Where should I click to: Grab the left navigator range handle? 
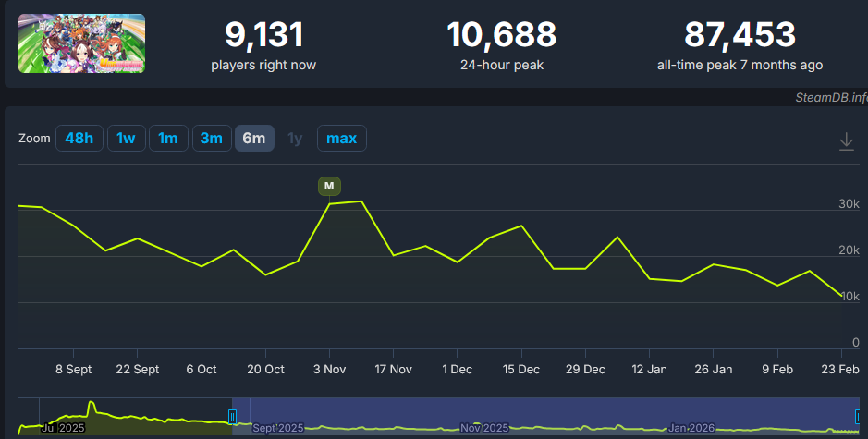point(233,416)
